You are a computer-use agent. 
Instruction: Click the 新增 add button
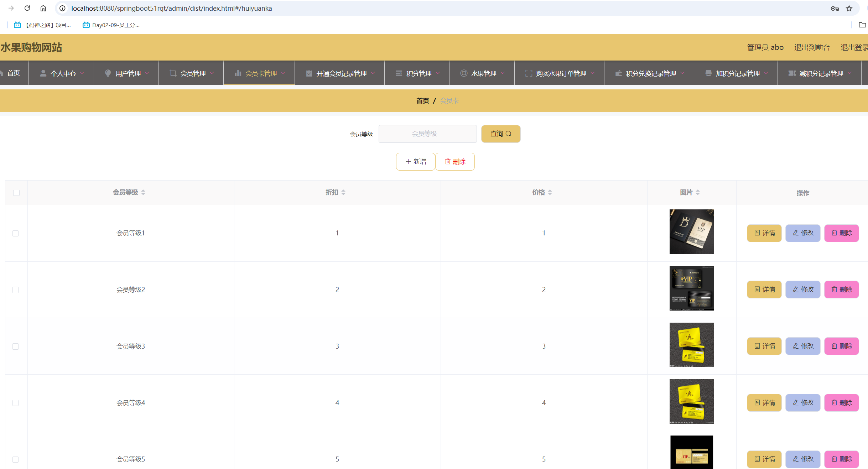point(415,162)
